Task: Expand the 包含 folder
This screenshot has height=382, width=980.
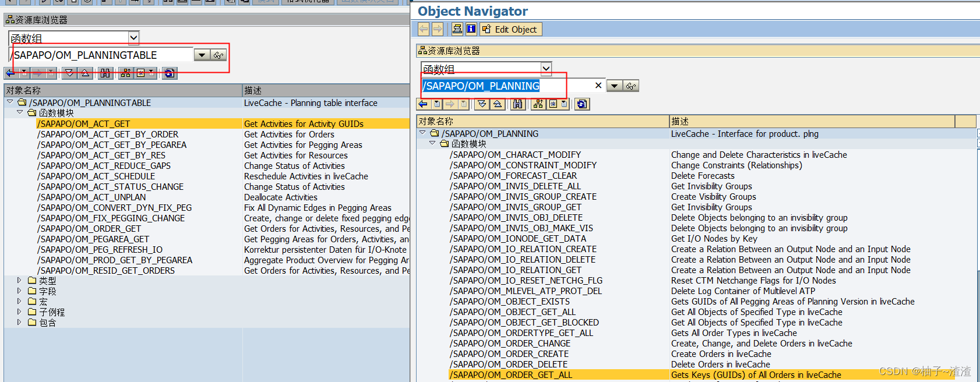Action: (x=19, y=322)
